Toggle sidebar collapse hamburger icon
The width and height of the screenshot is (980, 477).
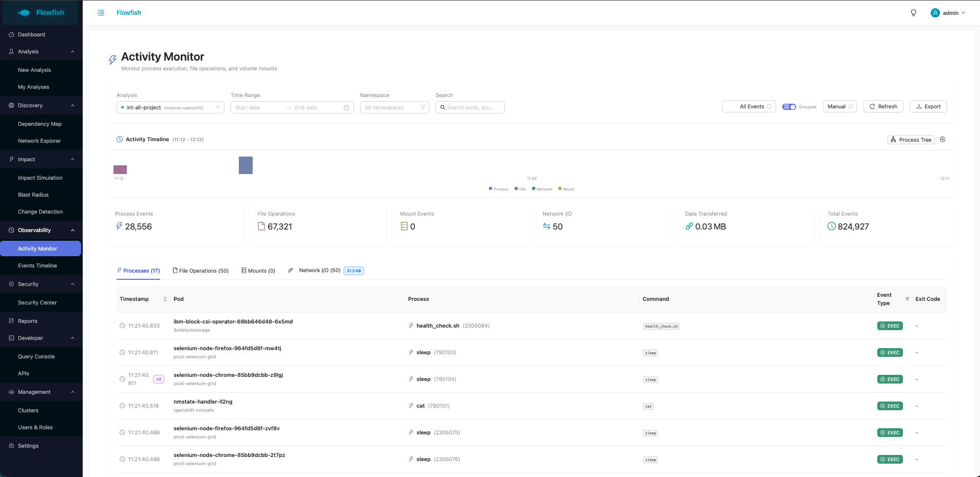(x=101, y=13)
